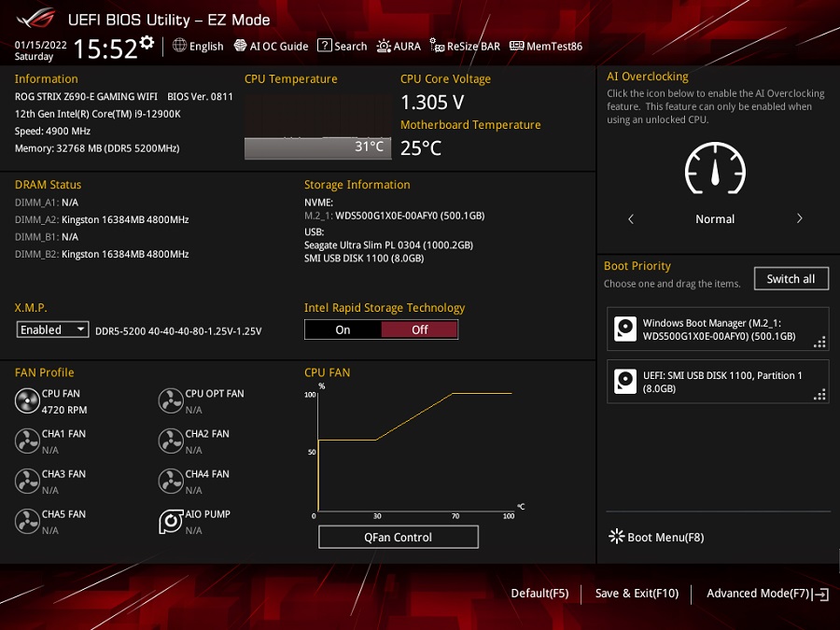
Task: Click the CHA4 FAN icon
Action: (171, 481)
